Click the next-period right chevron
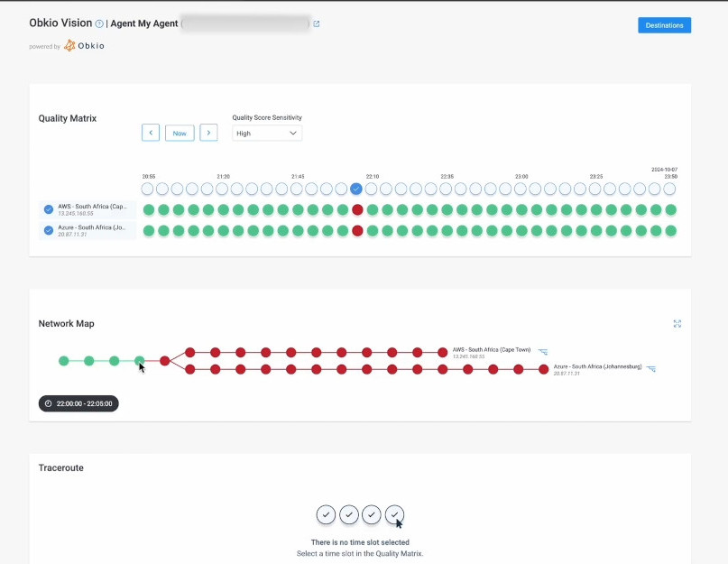Image resolution: width=728 pixels, height=564 pixels. point(208,132)
